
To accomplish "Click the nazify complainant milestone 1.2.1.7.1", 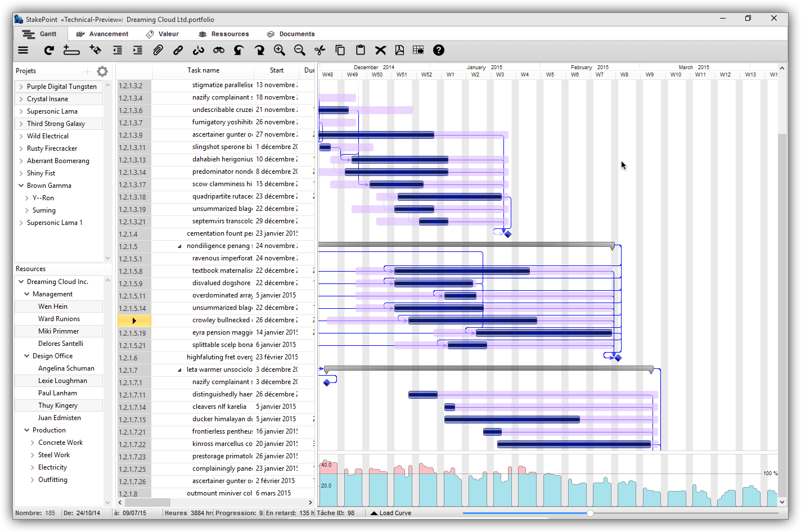I will coord(327,382).
